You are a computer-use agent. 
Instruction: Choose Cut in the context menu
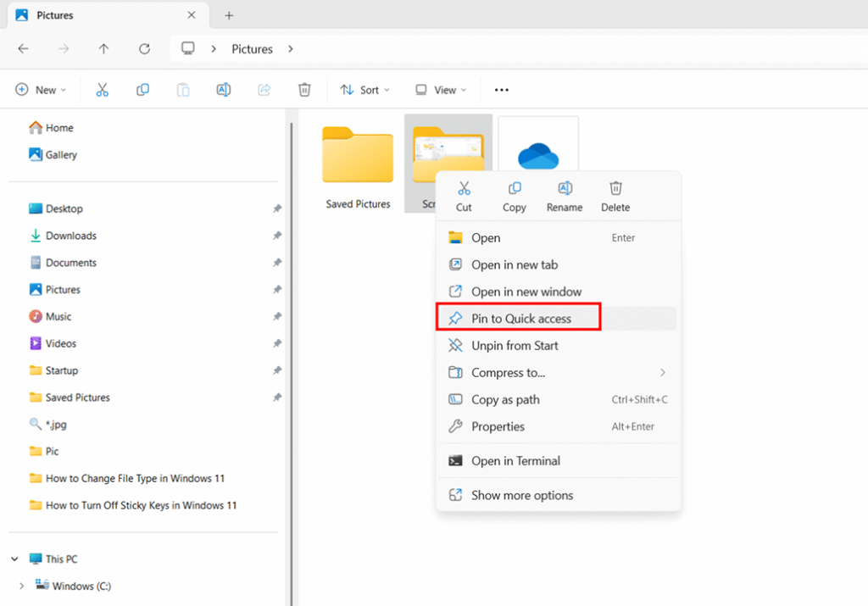(464, 197)
